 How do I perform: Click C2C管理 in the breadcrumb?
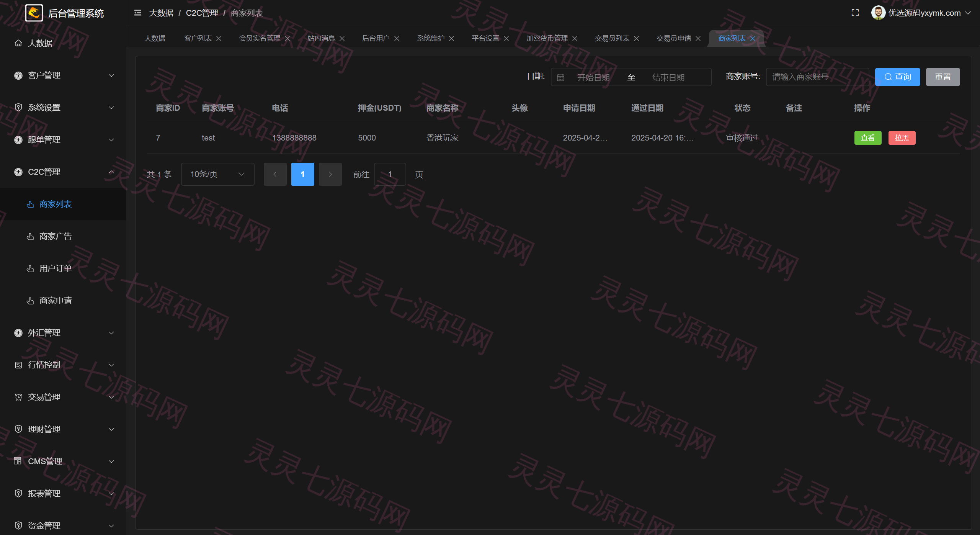pyautogui.click(x=202, y=13)
